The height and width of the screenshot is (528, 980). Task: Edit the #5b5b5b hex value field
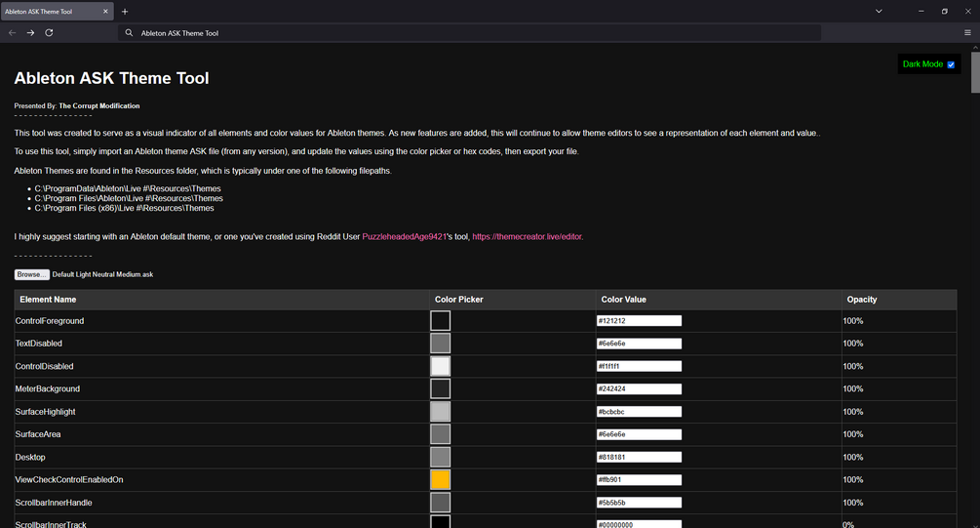click(x=639, y=503)
